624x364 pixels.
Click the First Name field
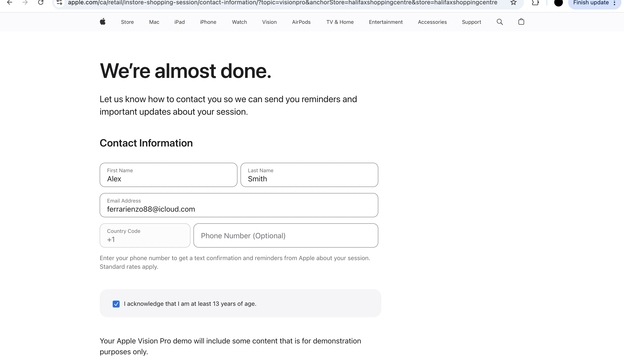click(168, 175)
